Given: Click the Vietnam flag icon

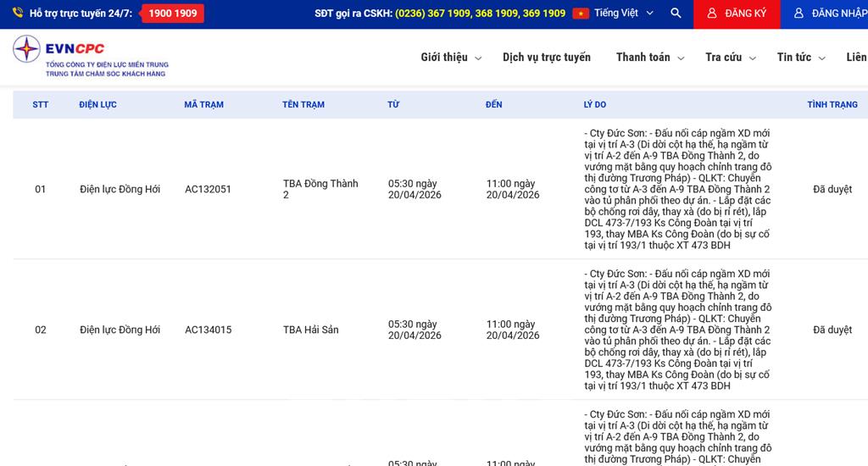Looking at the screenshot, I should tap(581, 14).
